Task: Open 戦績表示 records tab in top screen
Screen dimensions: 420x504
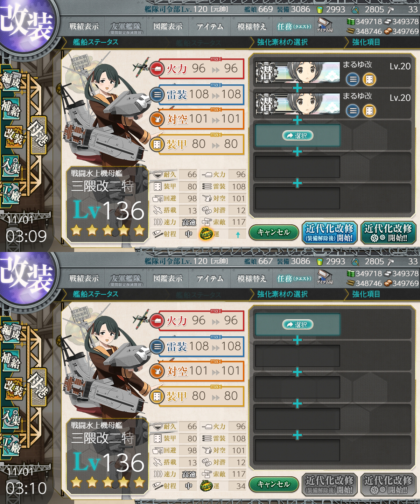Action: [84, 27]
